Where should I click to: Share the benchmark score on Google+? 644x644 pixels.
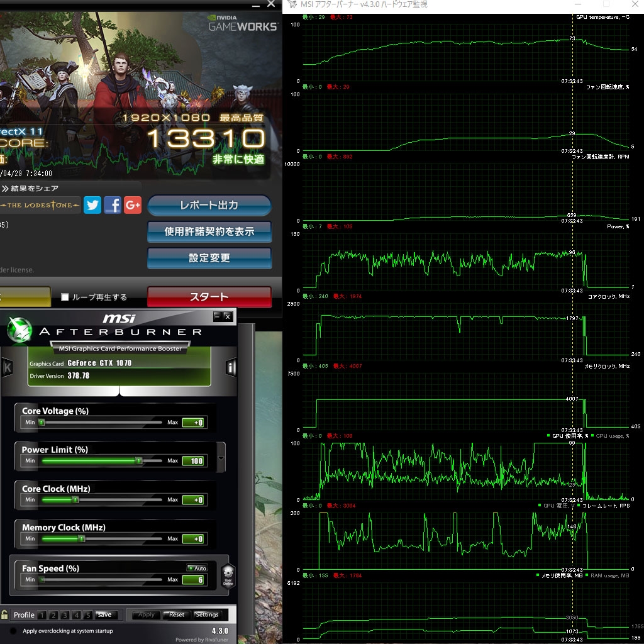[133, 204]
